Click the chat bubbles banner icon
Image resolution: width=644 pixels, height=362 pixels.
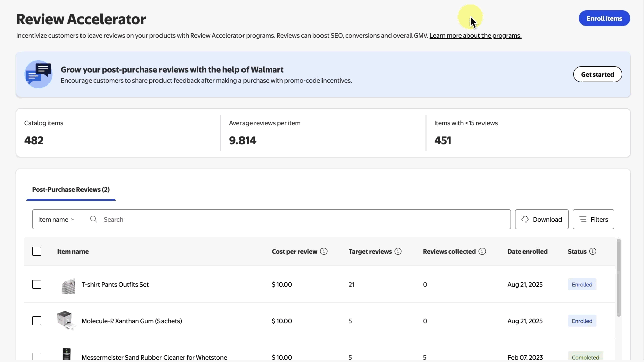[x=39, y=74]
